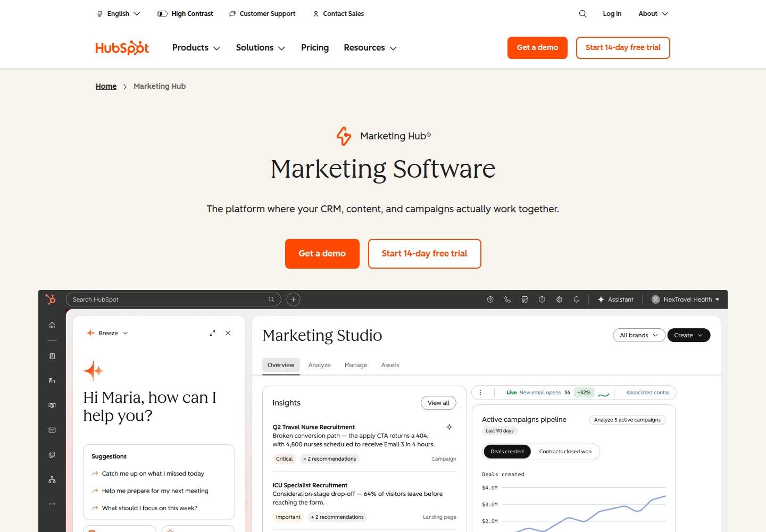Follow the Home breadcrumb link
The height and width of the screenshot is (532, 766).
[106, 86]
